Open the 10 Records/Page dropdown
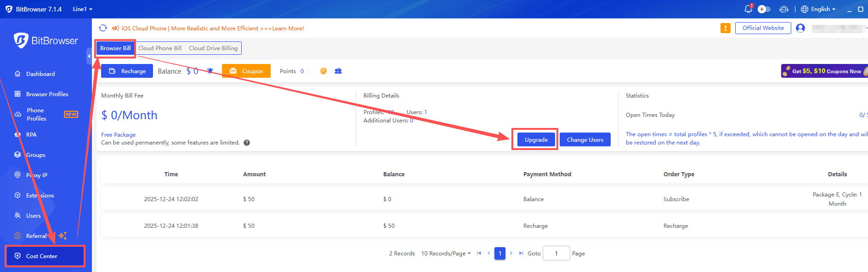 [446, 254]
